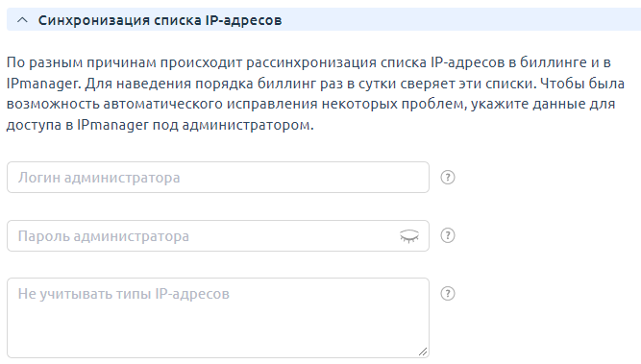The width and height of the screenshot is (641, 364).
Task: Click the Синхронизация списка IP-адресов header title
Action: click(160, 20)
